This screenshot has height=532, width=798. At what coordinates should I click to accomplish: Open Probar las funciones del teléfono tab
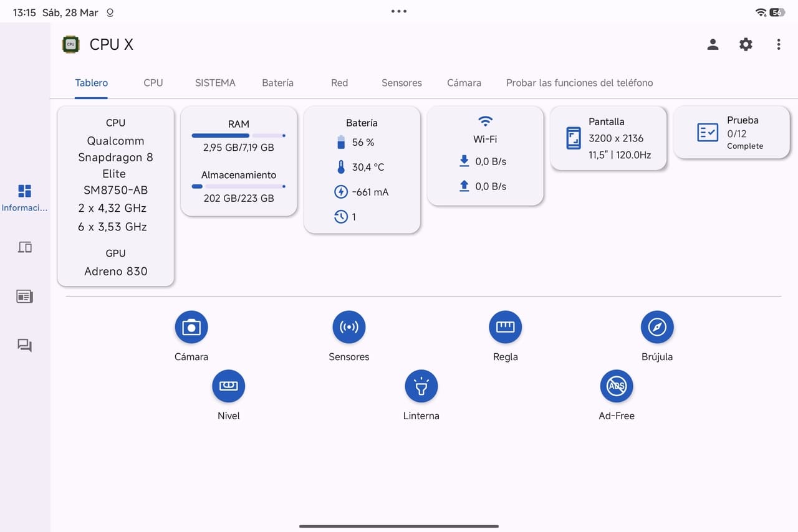(x=579, y=83)
